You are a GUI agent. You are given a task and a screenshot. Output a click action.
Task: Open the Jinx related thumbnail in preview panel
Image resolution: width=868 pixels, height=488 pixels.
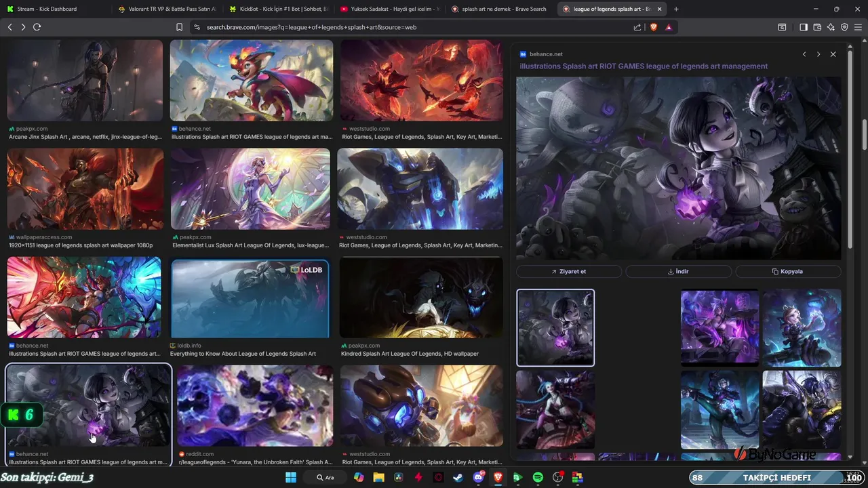click(x=555, y=409)
